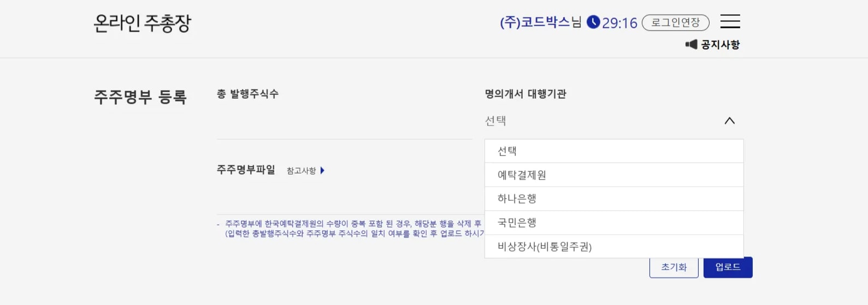The image size is (868, 305).
Task: Click the 업로드 button
Action: [x=728, y=267]
